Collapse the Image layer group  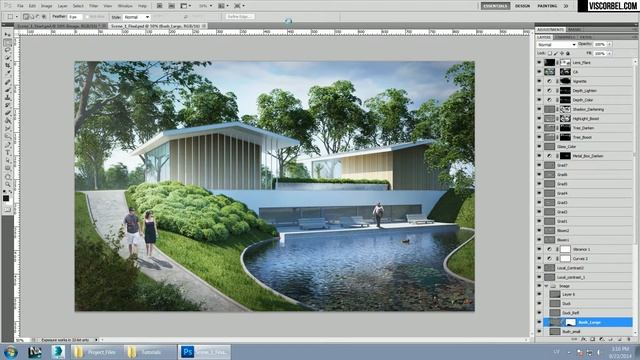547,286
